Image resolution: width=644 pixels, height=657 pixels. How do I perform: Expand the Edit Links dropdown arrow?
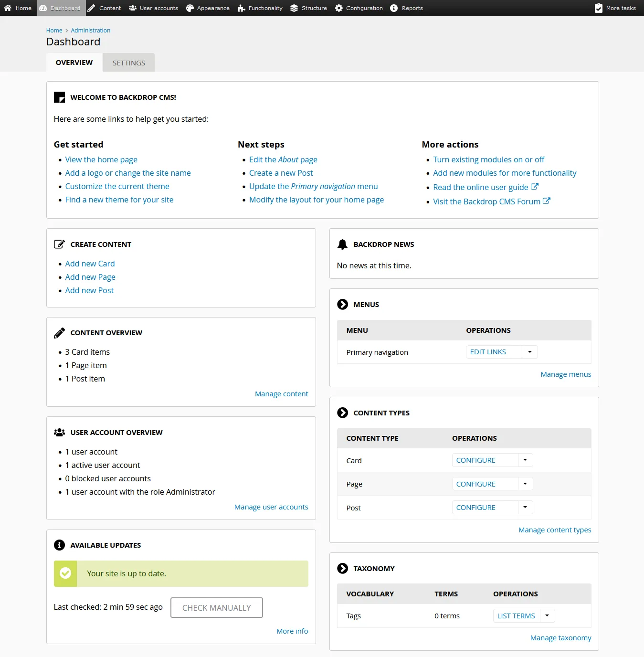[530, 352]
